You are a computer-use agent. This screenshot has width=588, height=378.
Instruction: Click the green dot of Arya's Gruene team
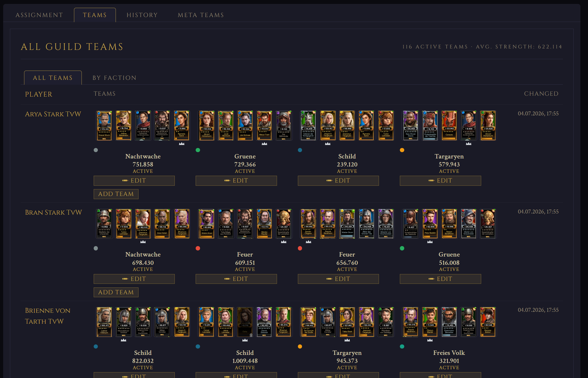[x=198, y=150]
